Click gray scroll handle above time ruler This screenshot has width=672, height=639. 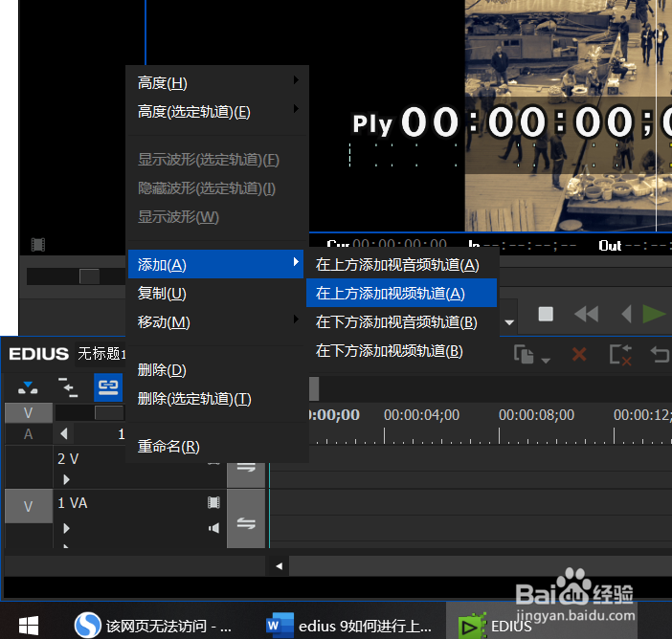pos(314,388)
